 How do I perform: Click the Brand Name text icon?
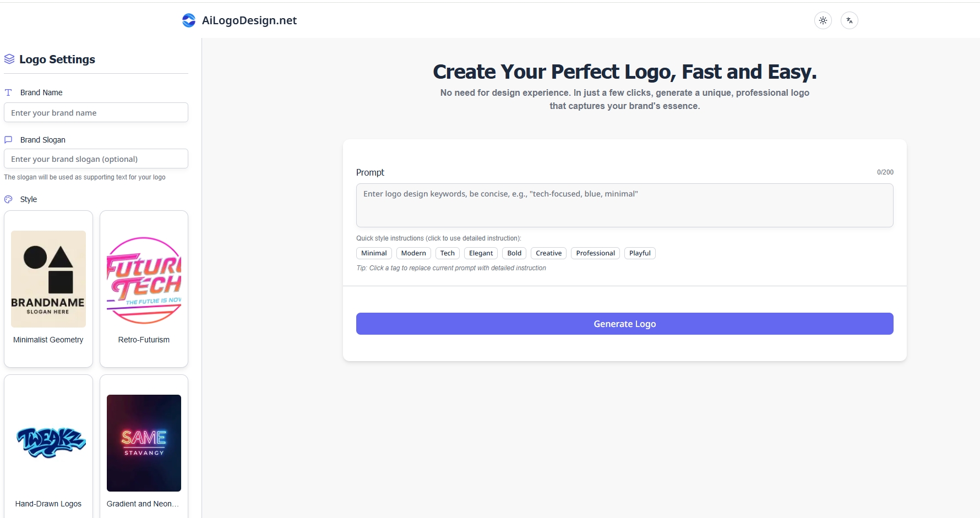[8, 92]
